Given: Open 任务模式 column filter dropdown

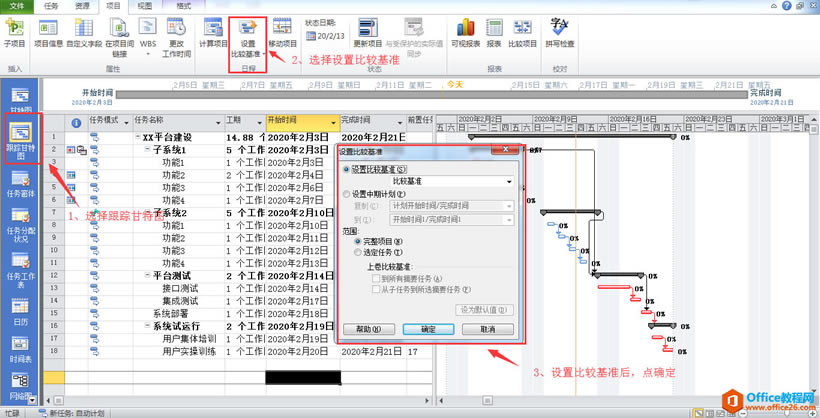Looking at the screenshot, I should tap(126, 123).
